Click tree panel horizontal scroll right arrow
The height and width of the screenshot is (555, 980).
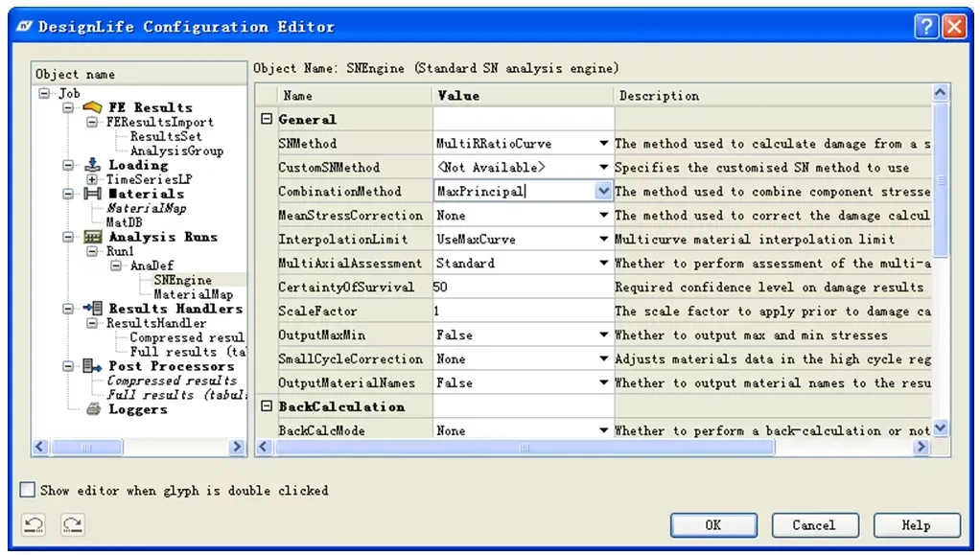(x=236, y=447)
